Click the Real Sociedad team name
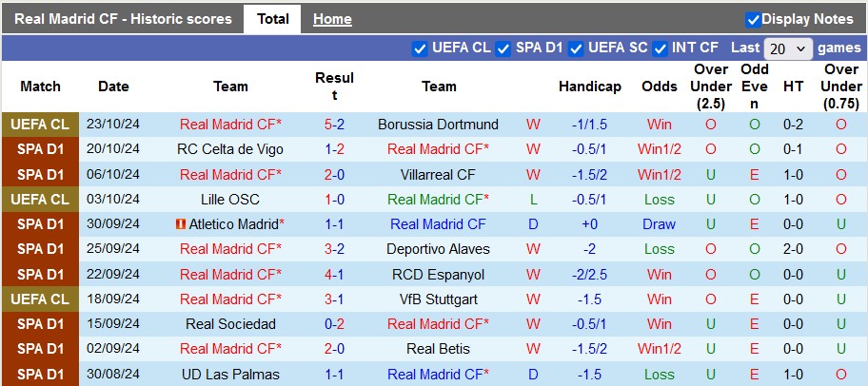This screenshot has width=868, height=386. coord(230,323)
